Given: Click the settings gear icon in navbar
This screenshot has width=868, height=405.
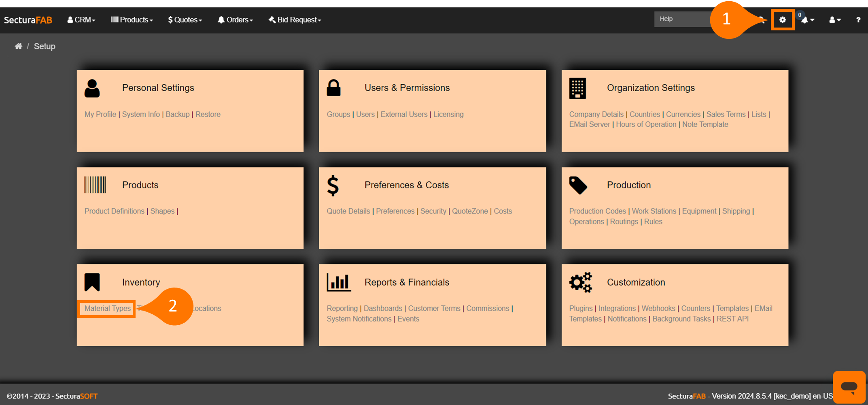Looking at the screenshot, I should (x=782, y=20).
